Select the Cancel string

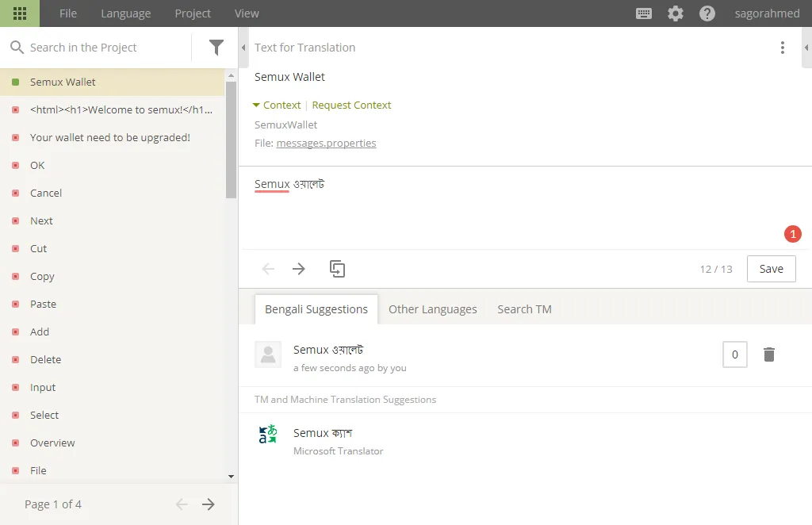point(113,194)
